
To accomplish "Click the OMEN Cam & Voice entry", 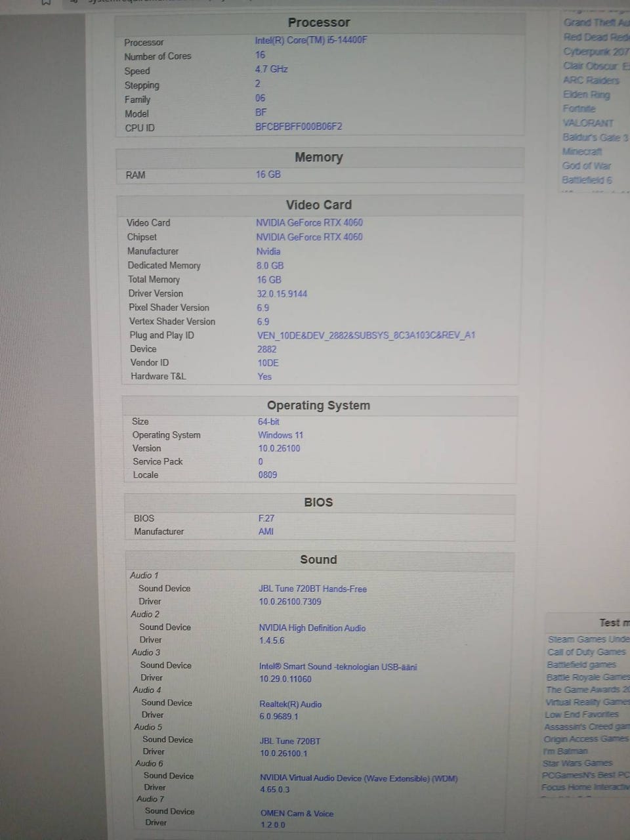I will click(x=297, y=813).
